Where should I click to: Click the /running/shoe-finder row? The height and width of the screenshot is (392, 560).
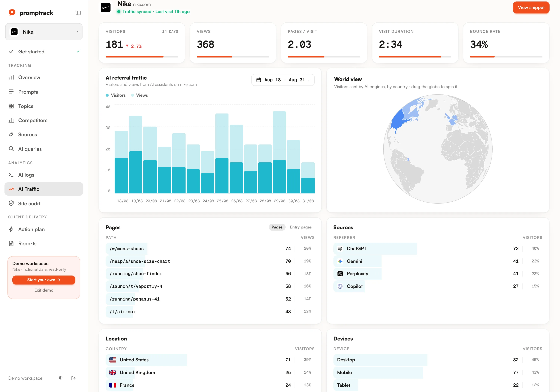pos(210,274)
